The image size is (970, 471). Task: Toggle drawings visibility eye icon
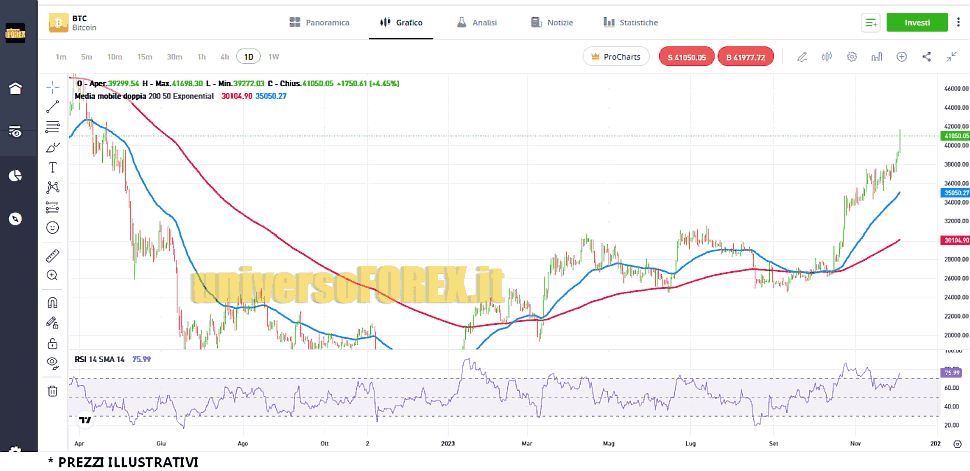click(x=53, y=362)
